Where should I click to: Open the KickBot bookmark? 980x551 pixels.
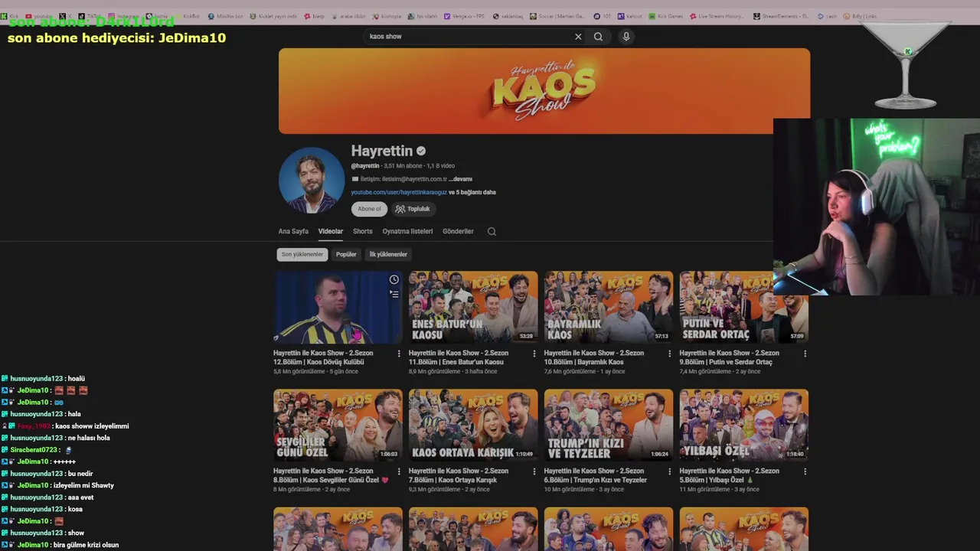pyautogui.click(x=188, y=16)
